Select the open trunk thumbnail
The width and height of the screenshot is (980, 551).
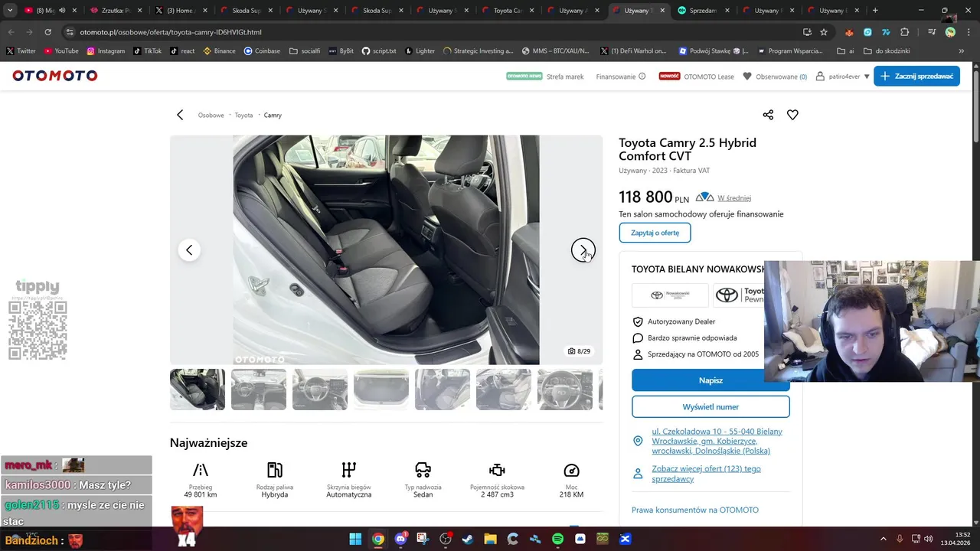[381, 390]
